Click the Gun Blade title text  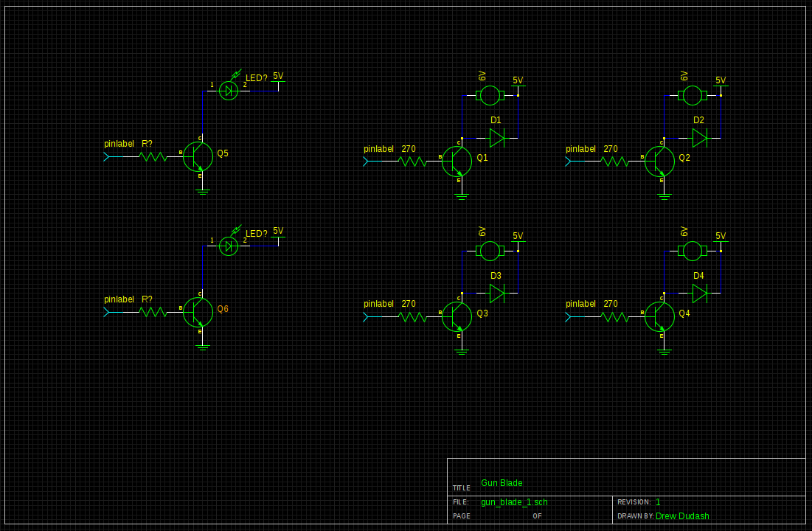click(502, 483)
